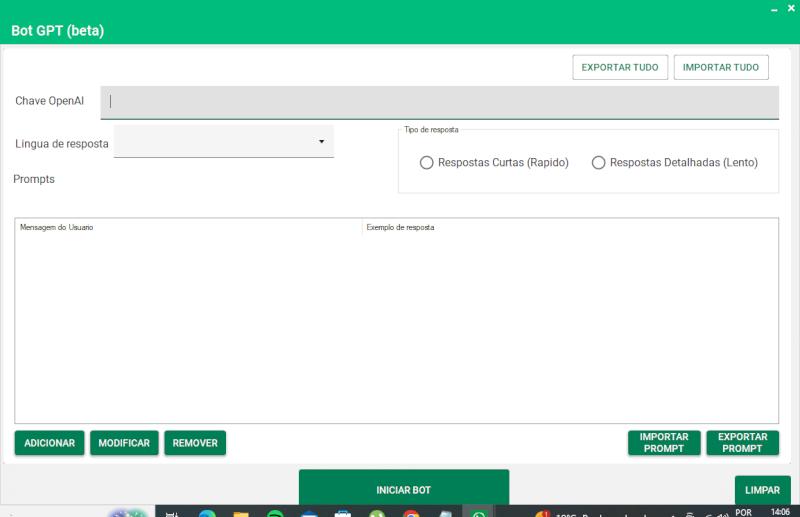Click the MODIFICAR button
This screenshot has width=800, height=517.
pos(124,442)
